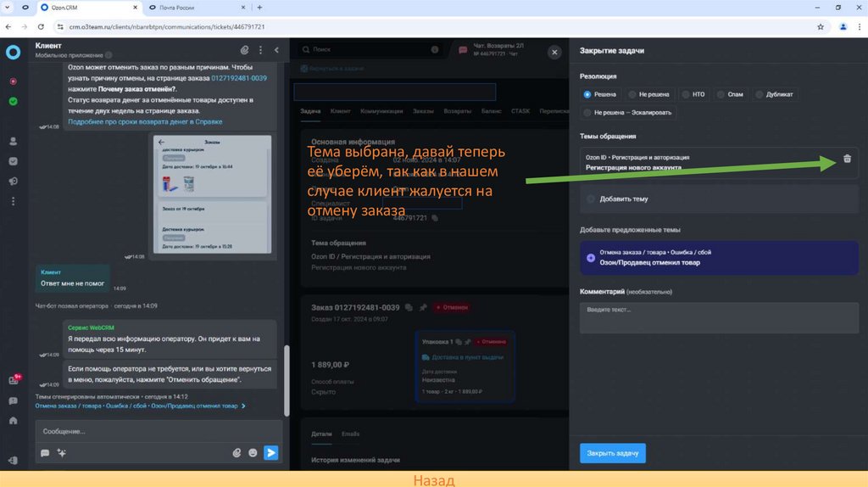Open the orders screenshot thumbnail in chat

213,194
